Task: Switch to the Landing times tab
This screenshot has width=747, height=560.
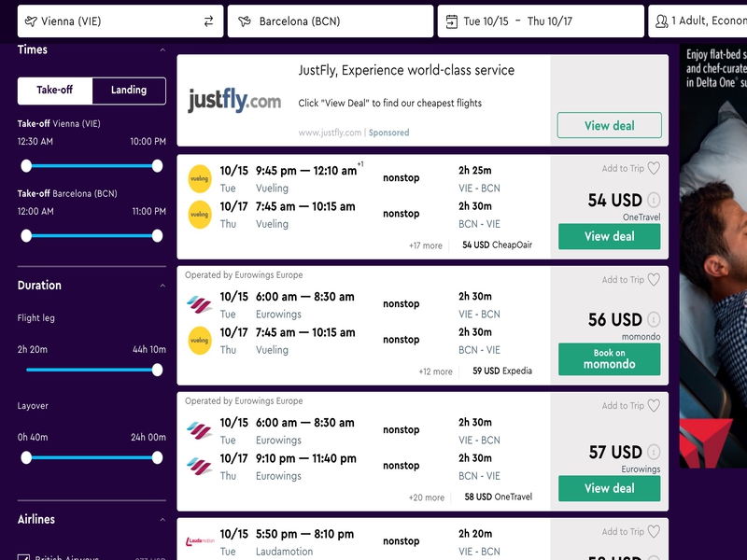Action: tap(129, 91)
